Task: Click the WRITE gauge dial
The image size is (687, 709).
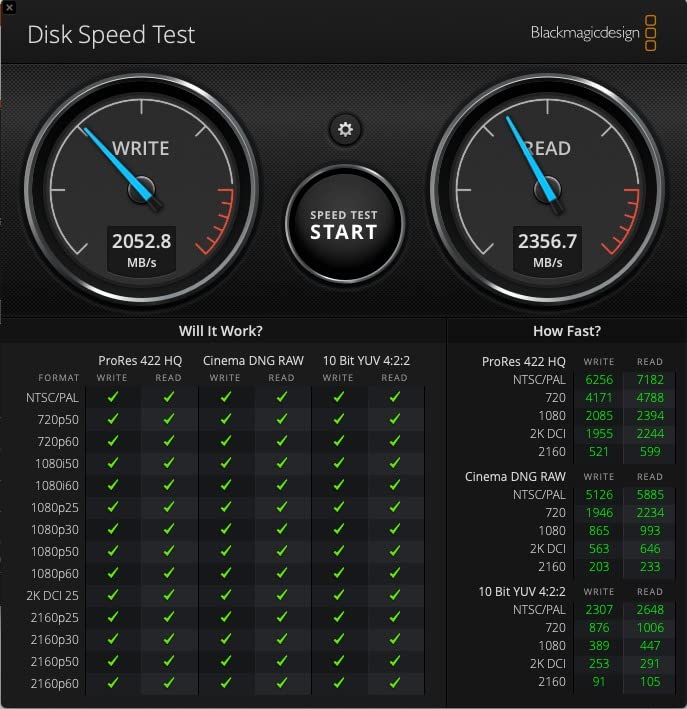Action: click(x=141, y=189)
